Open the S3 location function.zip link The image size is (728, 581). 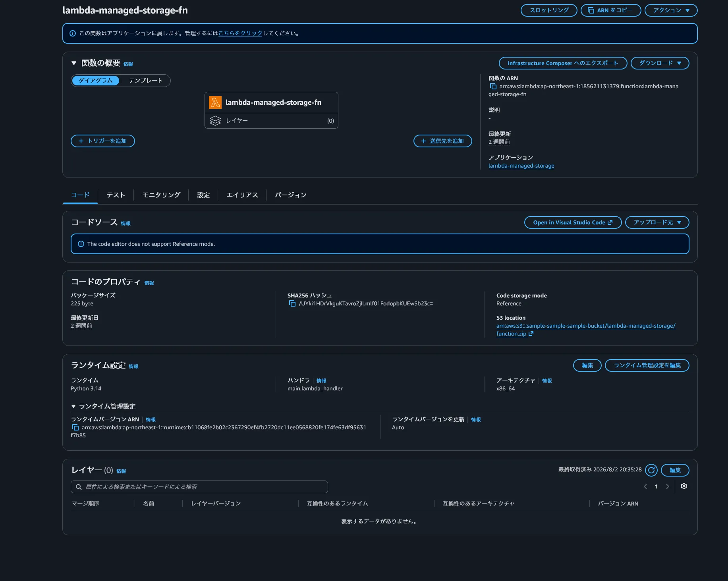pyautogui.click(x=586, y=330)
